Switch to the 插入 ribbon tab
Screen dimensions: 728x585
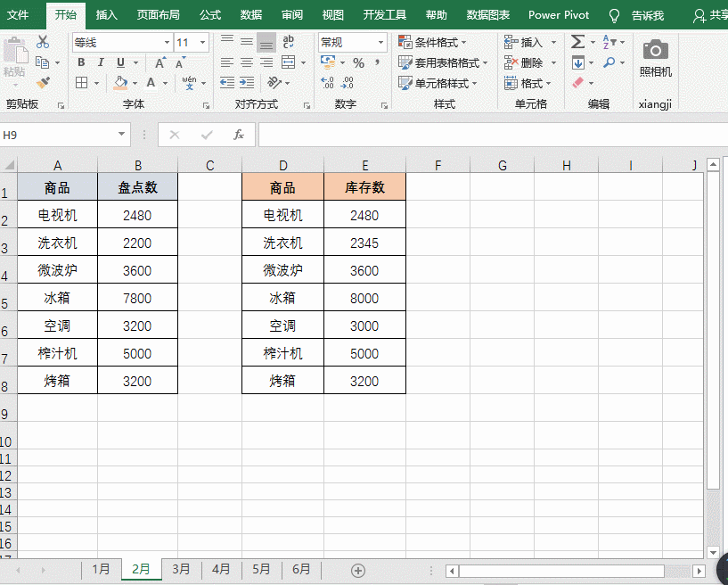click(106, 15)
